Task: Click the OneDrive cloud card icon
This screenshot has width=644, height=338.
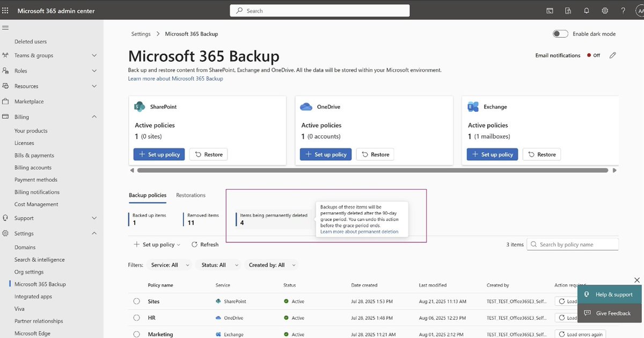Action: point(306,106)
